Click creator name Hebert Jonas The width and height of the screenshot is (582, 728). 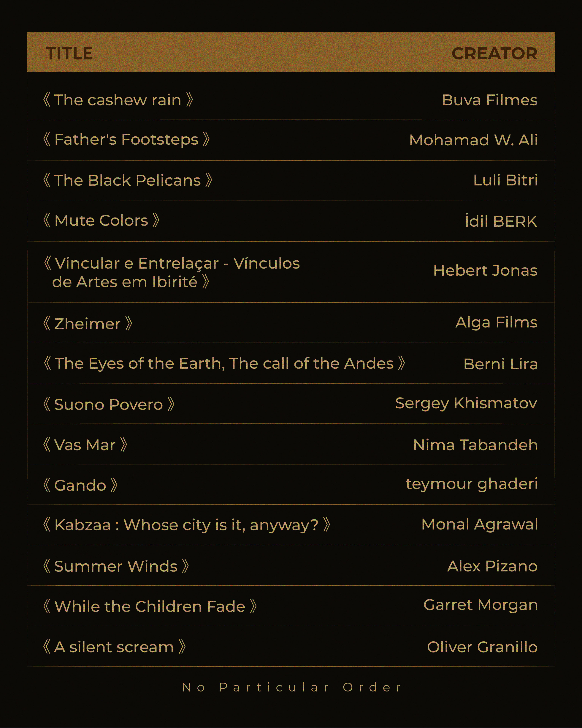point(485,270)
